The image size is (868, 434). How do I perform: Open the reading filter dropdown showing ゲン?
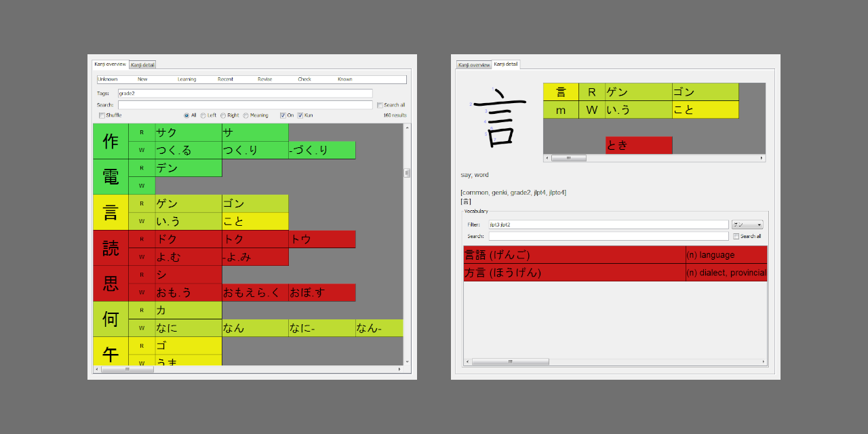point(747,224)
